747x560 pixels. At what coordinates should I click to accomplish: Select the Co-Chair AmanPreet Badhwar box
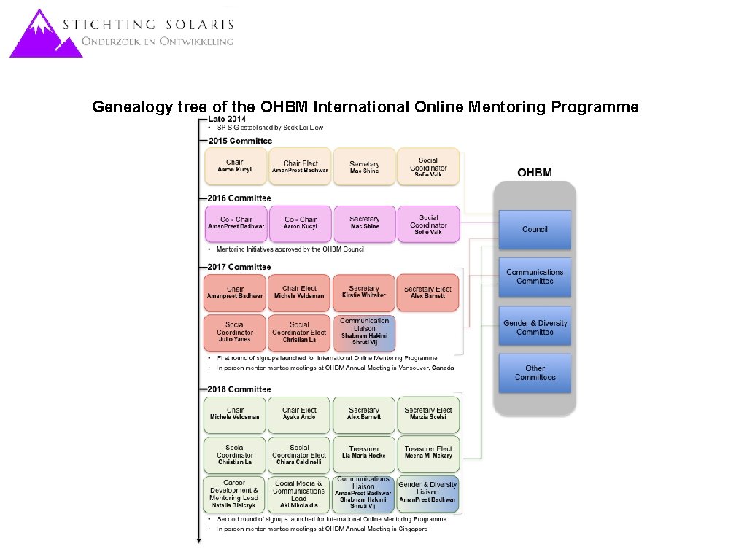(236, 224)
